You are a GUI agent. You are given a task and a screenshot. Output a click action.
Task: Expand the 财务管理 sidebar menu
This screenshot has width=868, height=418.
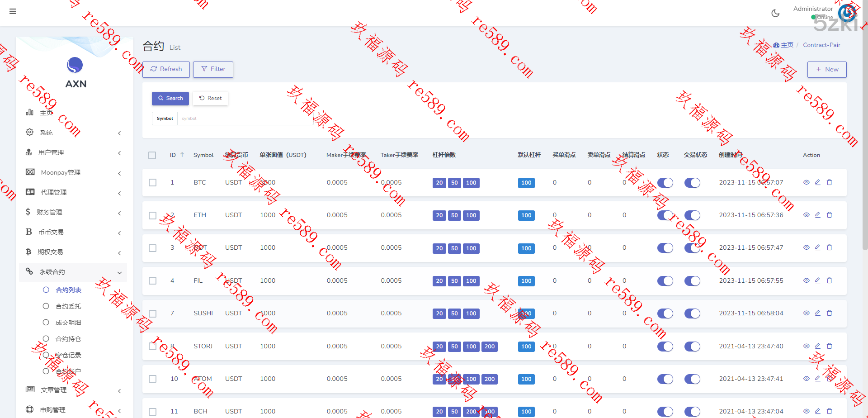click(72, 212)
